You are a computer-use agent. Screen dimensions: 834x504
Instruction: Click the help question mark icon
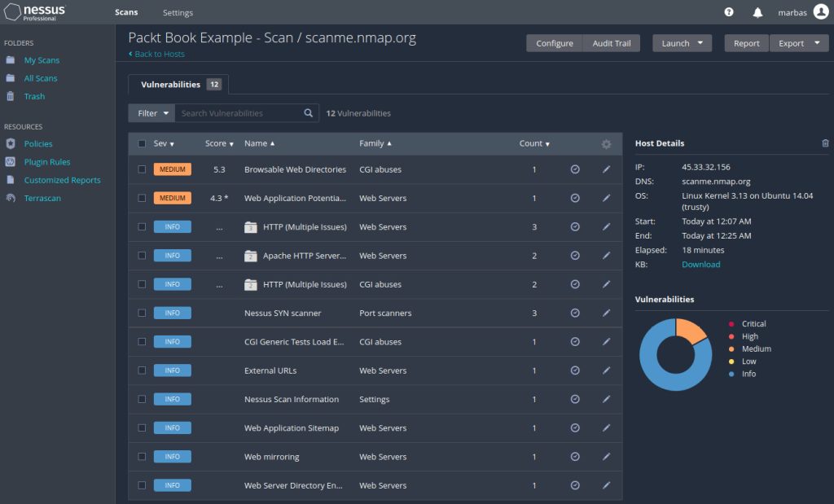729,12
